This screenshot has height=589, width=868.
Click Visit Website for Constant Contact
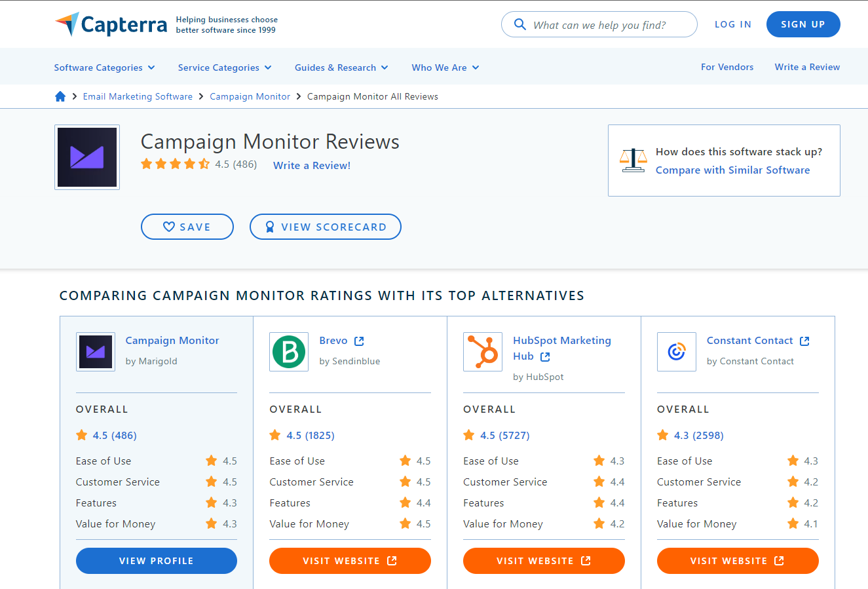click(738, 561)
